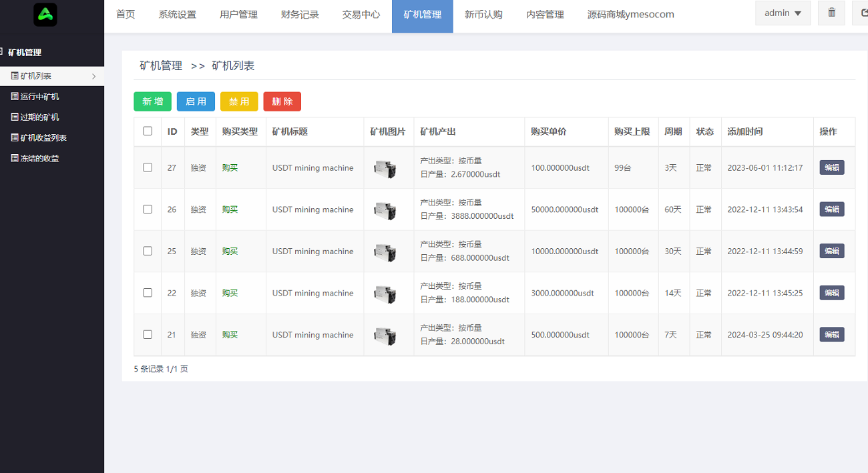Check the checkbox for row ID 26
Viewport: 868px width, 473px height.
pyautogui.click(x=148, y=209)
